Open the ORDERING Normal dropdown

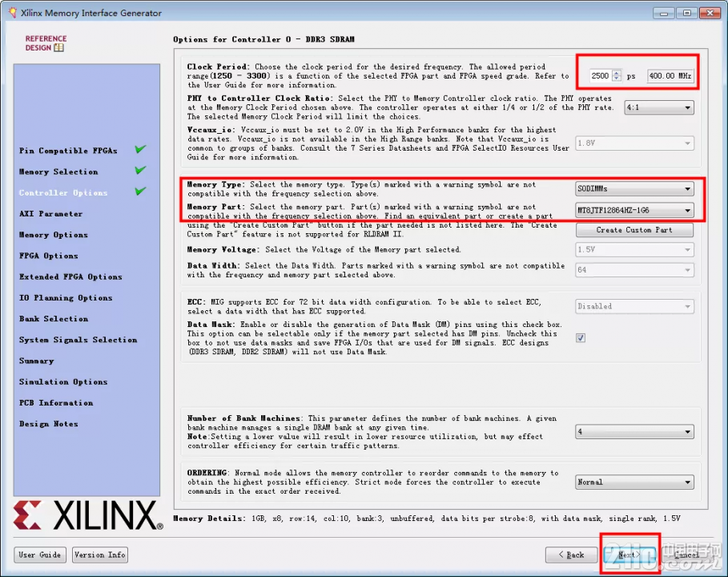tap(634, 482)
